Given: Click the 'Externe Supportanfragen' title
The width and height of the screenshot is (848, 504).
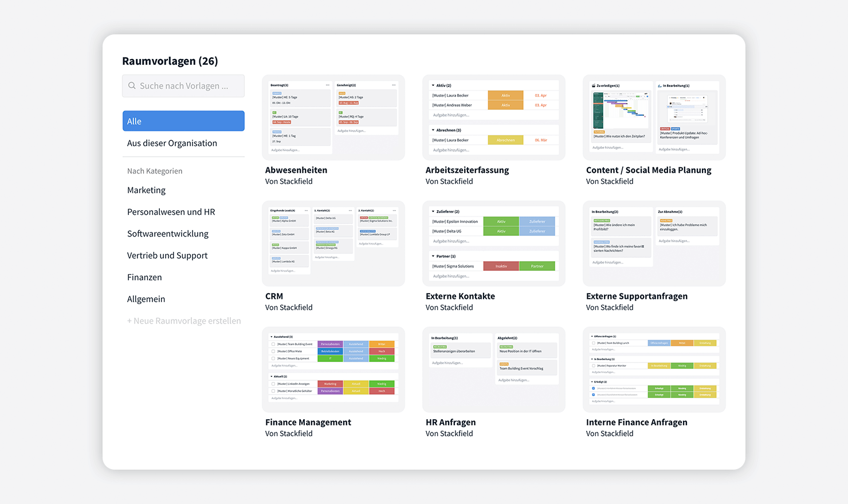Looking at the screenshot, I should [637, 296].
